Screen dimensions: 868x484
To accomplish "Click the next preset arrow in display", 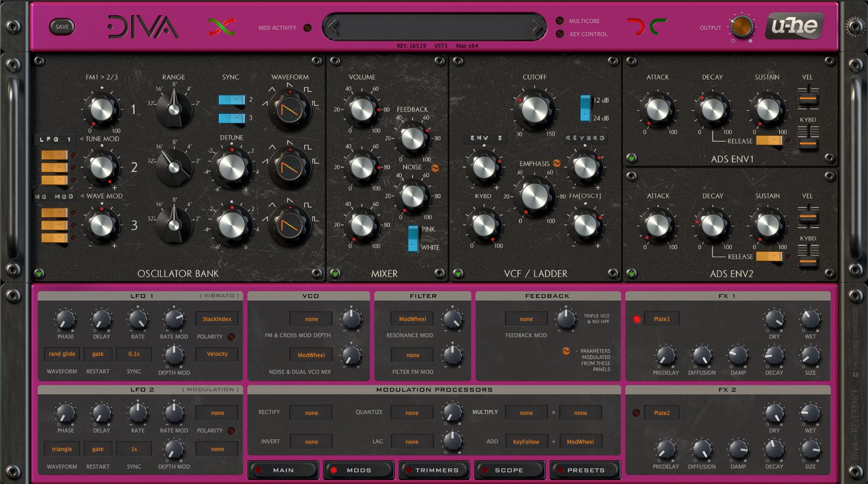I will pyautogui.click(x=536, y=27).
